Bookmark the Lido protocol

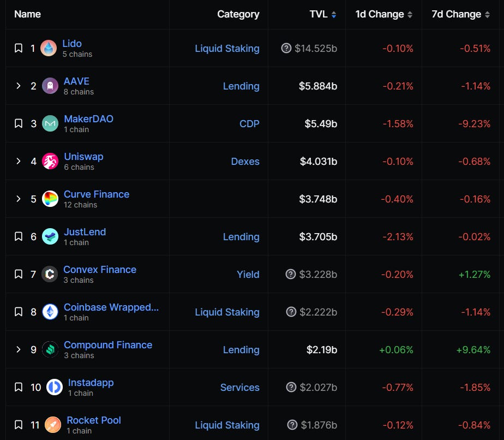point(19,48)
